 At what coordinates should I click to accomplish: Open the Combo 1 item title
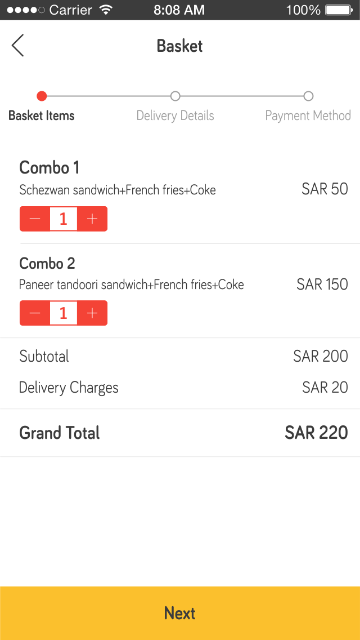pyautogui.click(x=49, y=168)
